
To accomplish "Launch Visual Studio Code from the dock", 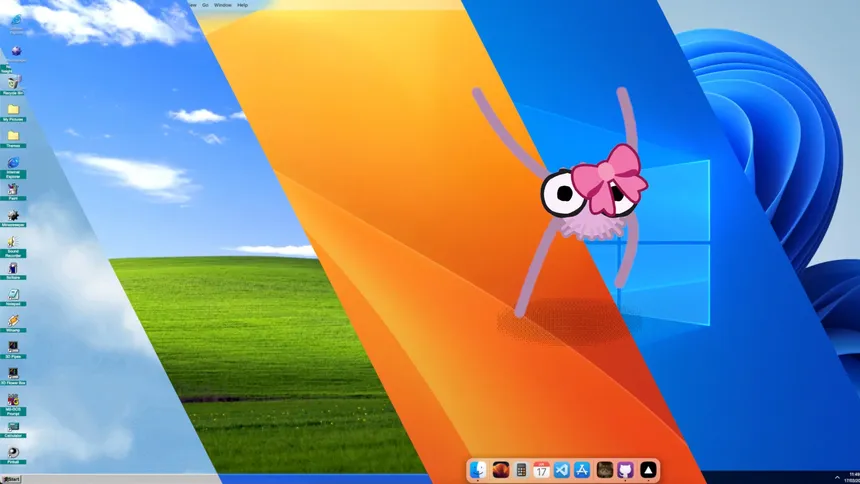I will coord(561,469).
